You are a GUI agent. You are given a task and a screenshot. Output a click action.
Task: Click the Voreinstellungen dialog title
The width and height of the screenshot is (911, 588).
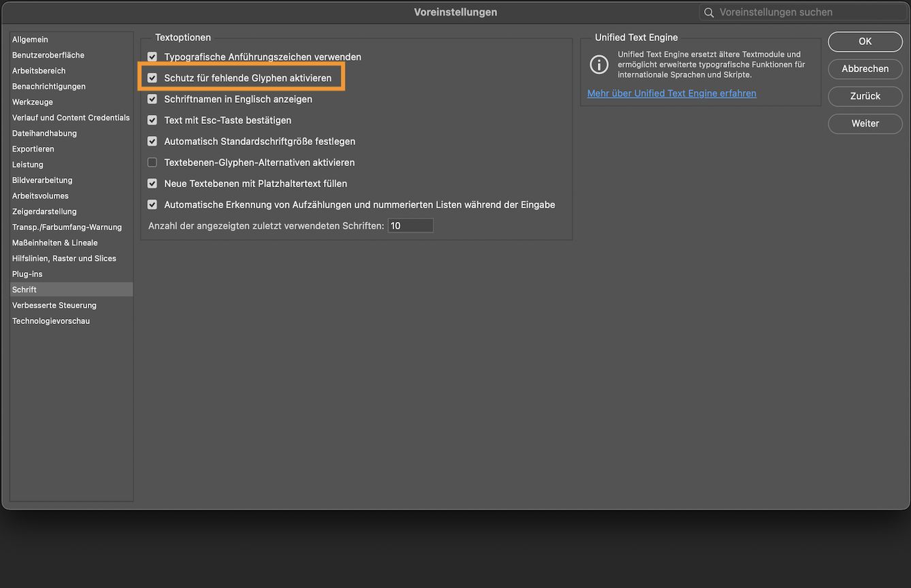(x=455, y=12)
